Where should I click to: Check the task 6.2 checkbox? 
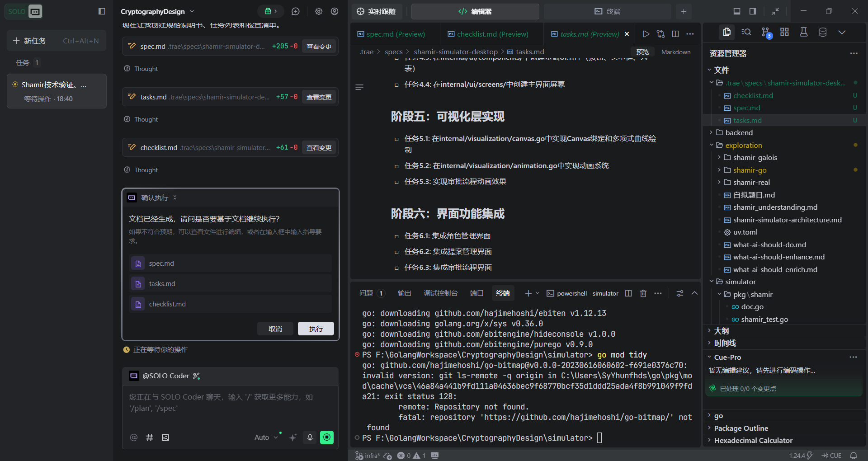[x=396, y=252]
